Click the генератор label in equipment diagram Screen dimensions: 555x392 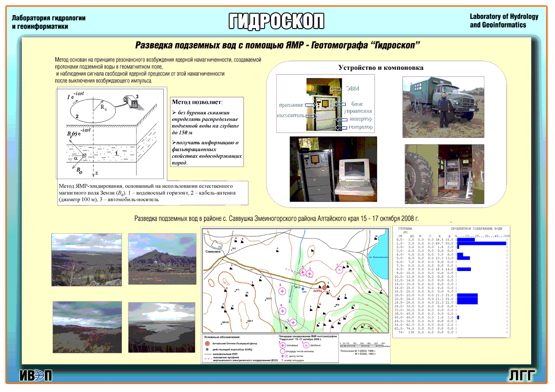pos(360,127)
